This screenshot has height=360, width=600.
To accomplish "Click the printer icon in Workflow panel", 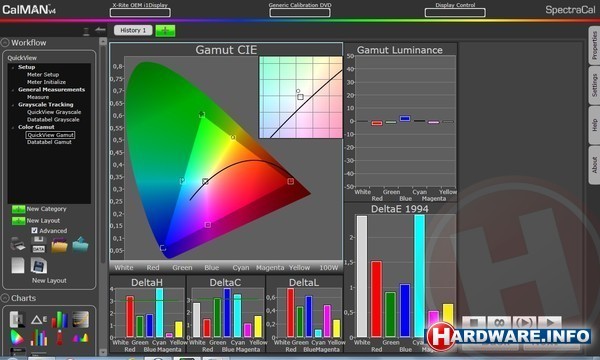I will coord(18,244).
